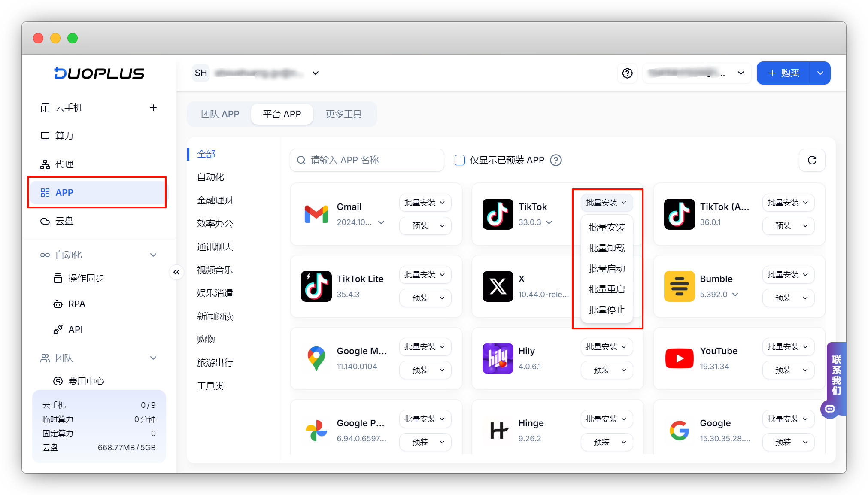Click Hinge 预装 button

pos(607,442)
